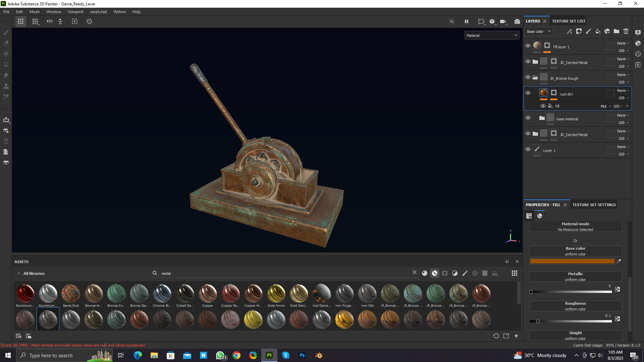The image size is (644, 362).
Task: Click the orange base color swatch
Action: pyautogui.click(x=572, y=261)
